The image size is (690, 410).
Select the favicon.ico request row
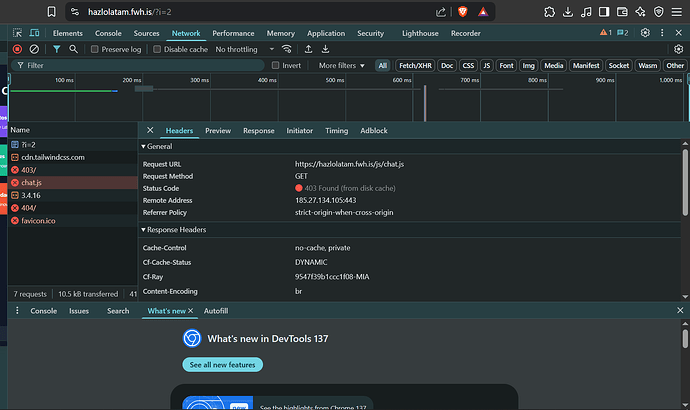[x=73, y=221]
